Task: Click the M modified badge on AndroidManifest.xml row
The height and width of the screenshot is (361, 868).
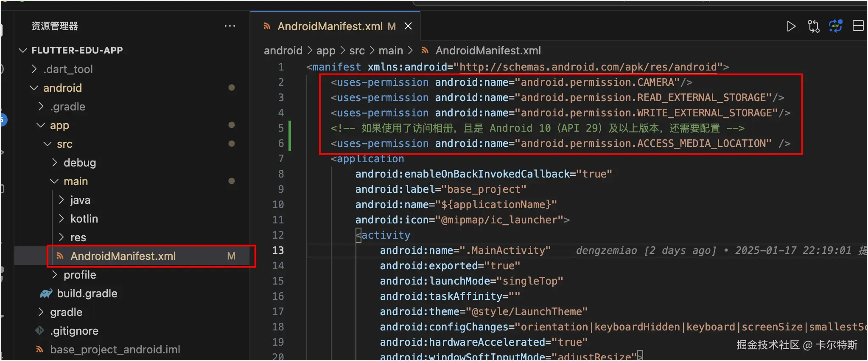Action: click(x=231, y=256)
